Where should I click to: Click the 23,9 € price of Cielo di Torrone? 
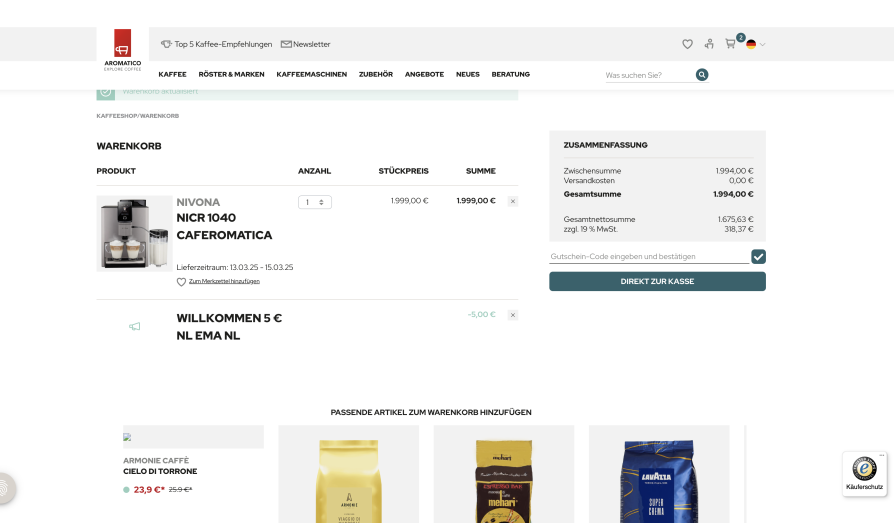click(149, 489)
